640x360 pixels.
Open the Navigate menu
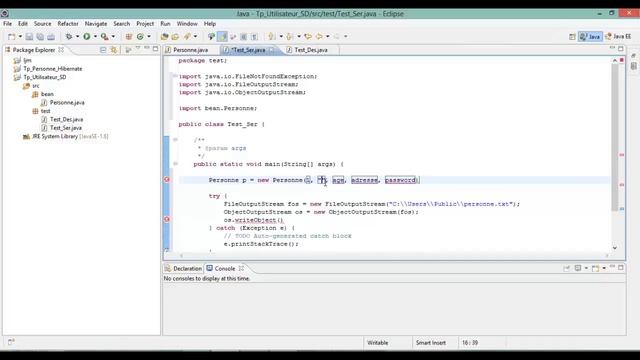(96, 24)
